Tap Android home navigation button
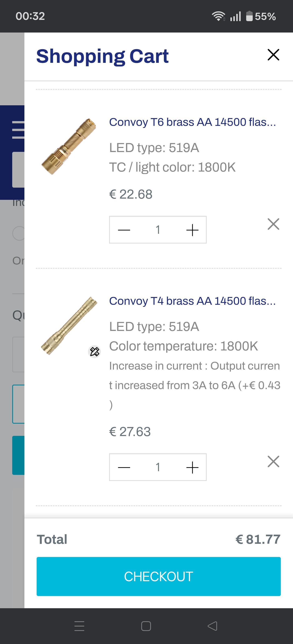Screen dimensions: 293x644 (146, 626)
